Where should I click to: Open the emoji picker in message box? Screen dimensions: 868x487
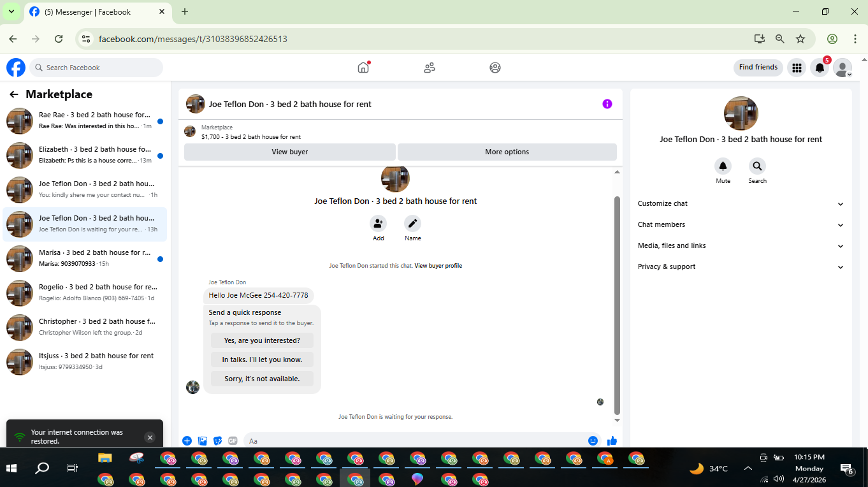pos(593,440)
